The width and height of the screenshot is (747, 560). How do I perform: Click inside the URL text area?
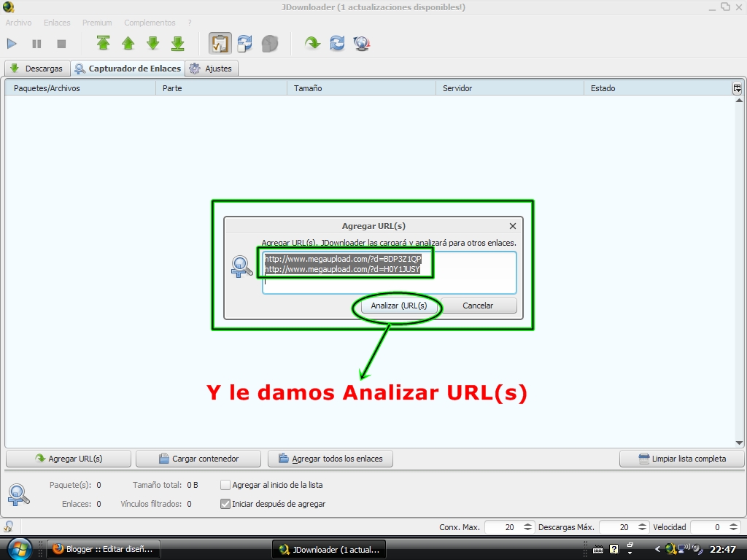click(x=390, y=273)
